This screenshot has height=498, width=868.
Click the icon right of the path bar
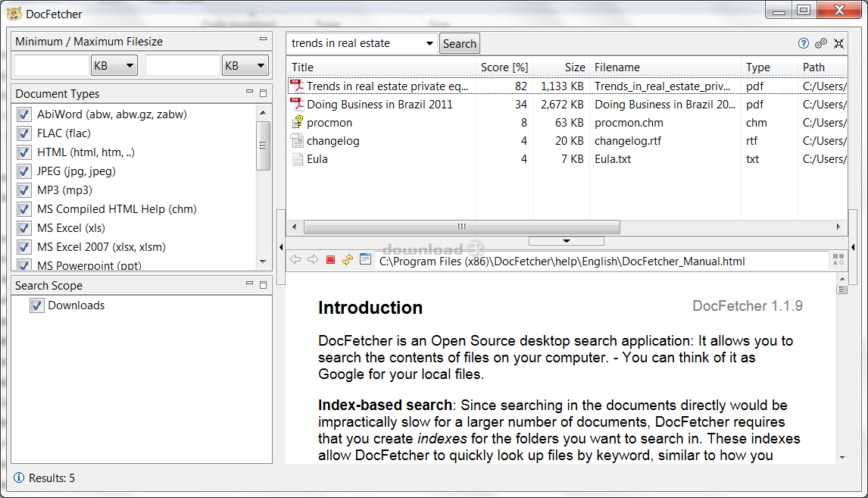click(x=838, y=259)
